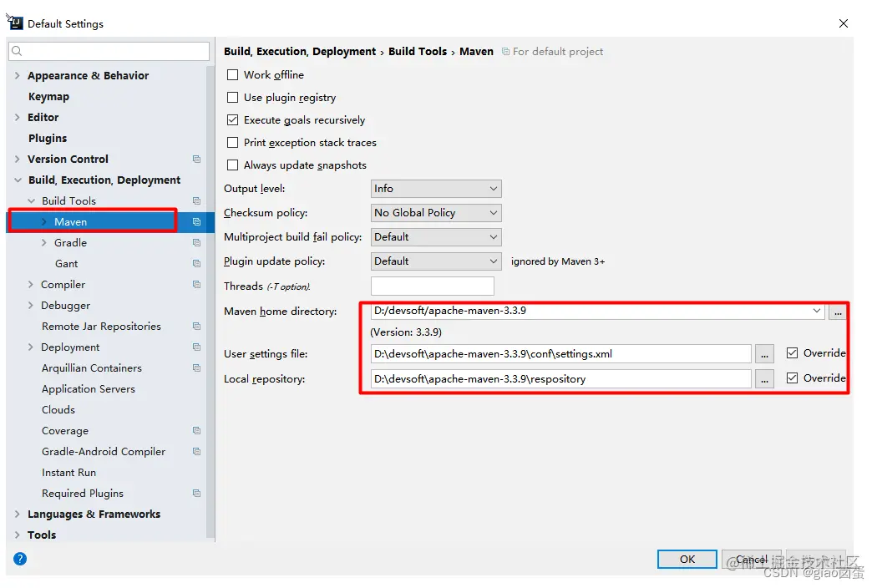Click the Cancel button

751,559
